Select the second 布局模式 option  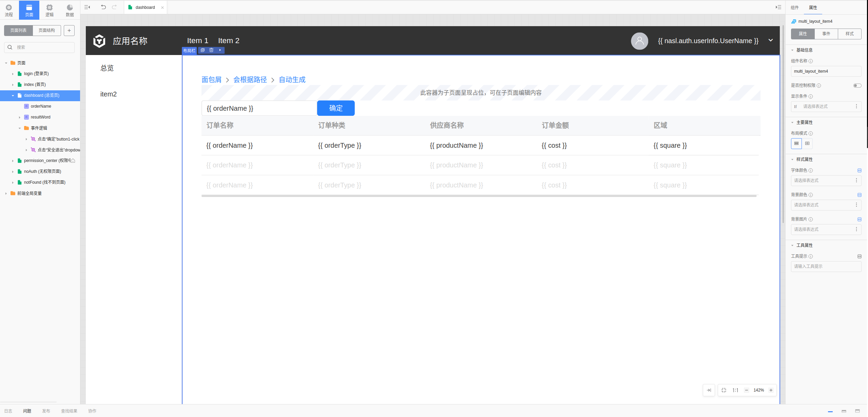point(807,143)
